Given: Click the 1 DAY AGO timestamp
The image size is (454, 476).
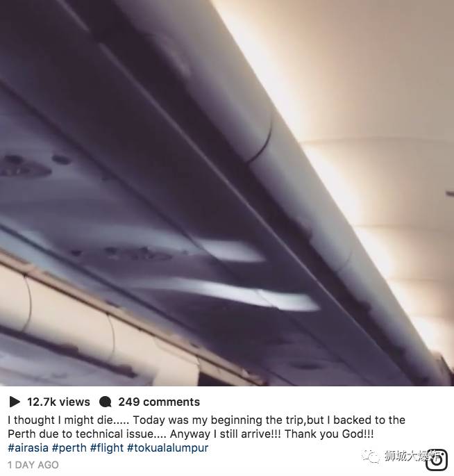Looking at the screenshot, I should (33, 465).
